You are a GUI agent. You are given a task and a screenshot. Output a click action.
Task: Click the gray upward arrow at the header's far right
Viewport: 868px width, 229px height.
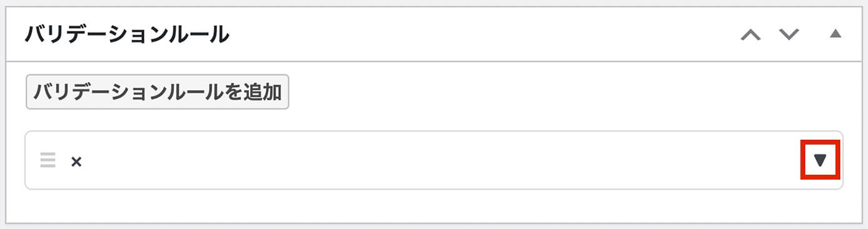(835, 34)
